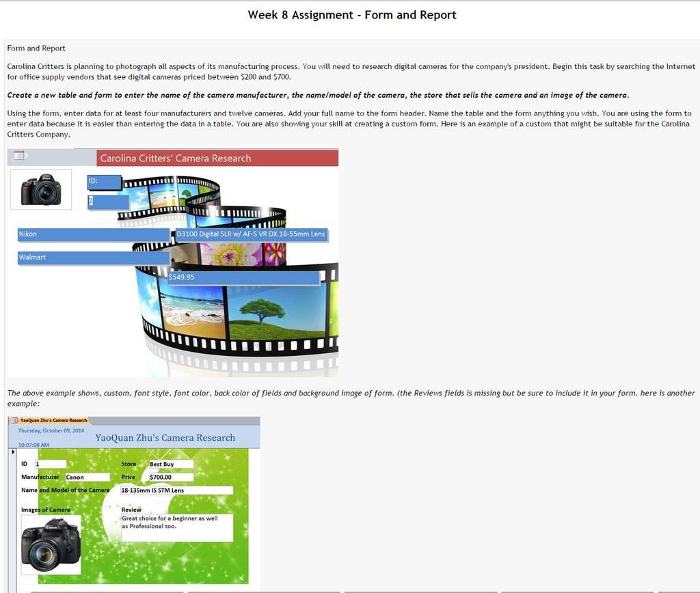
Task: Click the form icon beside Carolina Critters' header
Action: 18,156
